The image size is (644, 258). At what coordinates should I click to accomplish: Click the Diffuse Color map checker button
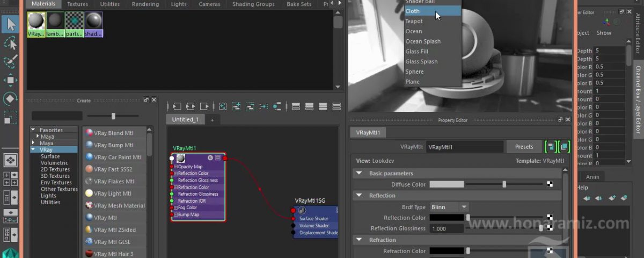coord(550,184)
